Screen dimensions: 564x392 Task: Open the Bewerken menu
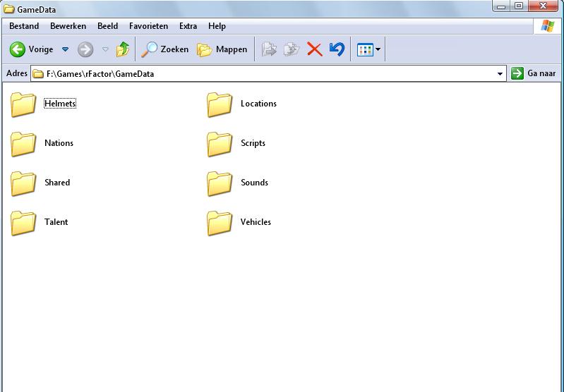(x=68, y=26)
